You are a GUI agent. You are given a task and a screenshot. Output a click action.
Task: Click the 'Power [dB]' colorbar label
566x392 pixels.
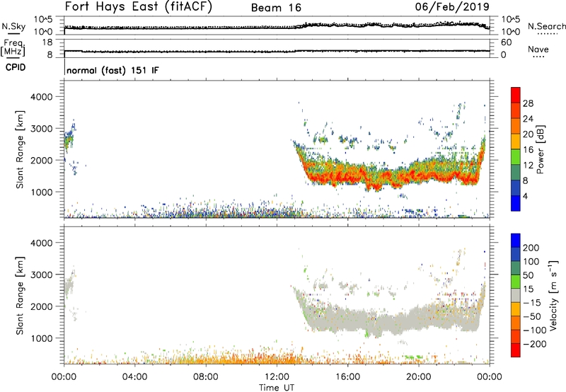coord(541,149)
